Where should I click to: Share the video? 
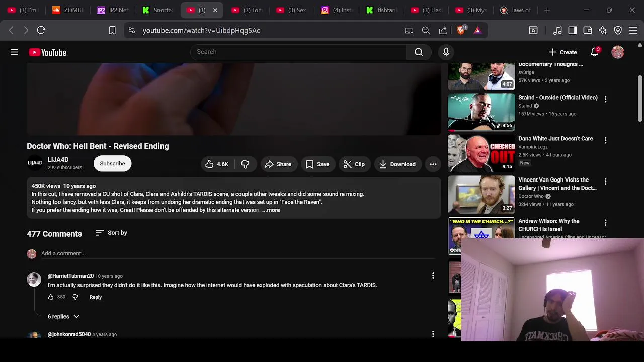[x=278, y=164]
